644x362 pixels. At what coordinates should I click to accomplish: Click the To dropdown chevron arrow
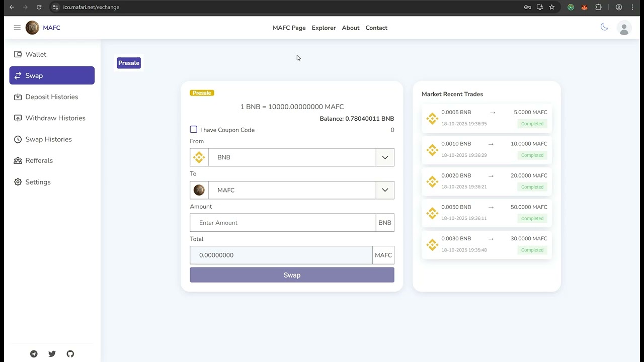pyautogui.click(x=385, y=190)
